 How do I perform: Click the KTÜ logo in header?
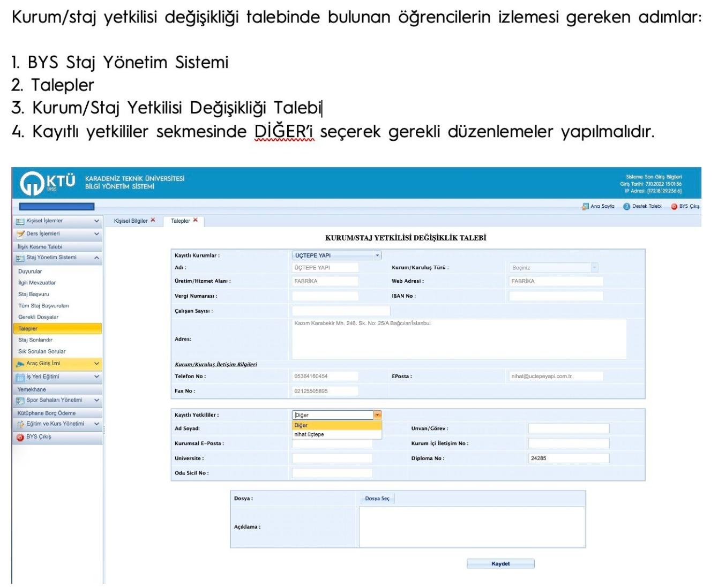(47, 183)
